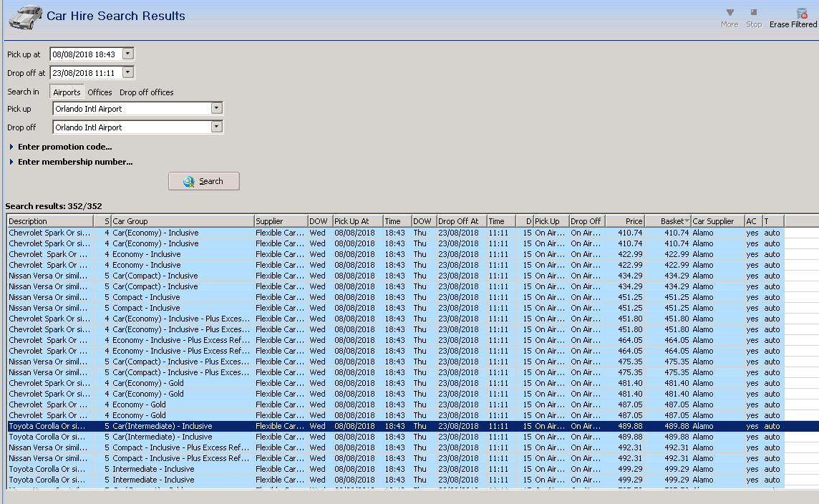
Task: Select first Economy - Gold 487.05 row
Action: click(412, 404)
